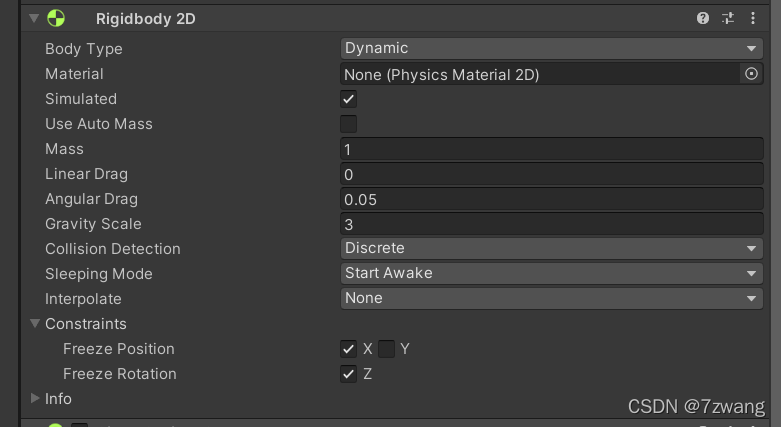The width and height of the screenshot is (781, 427).
Task: Click the Freeze Position label
Action: [119, 349]
